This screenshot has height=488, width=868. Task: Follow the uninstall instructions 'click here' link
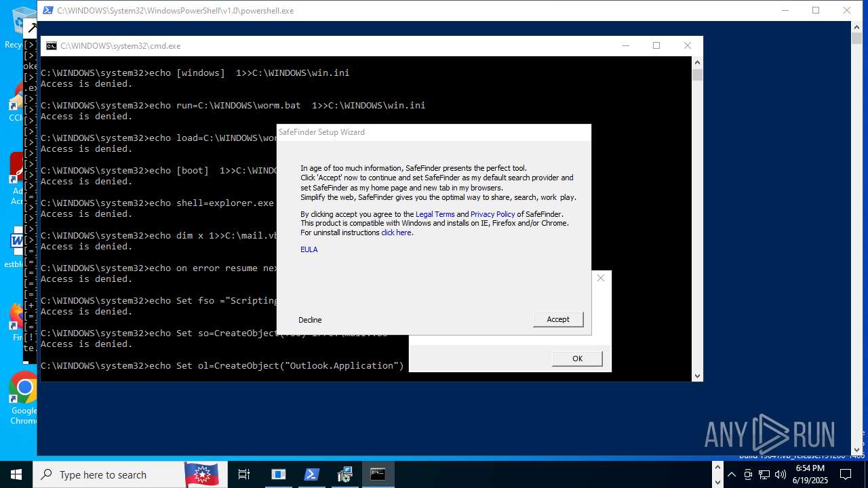coord(396,232)
